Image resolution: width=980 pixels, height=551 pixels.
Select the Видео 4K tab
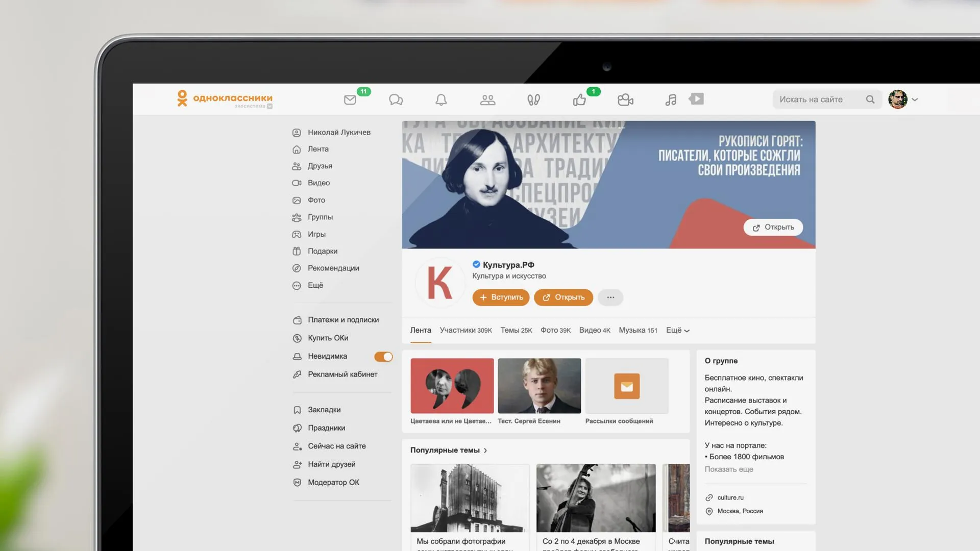(x=595, y=331)
